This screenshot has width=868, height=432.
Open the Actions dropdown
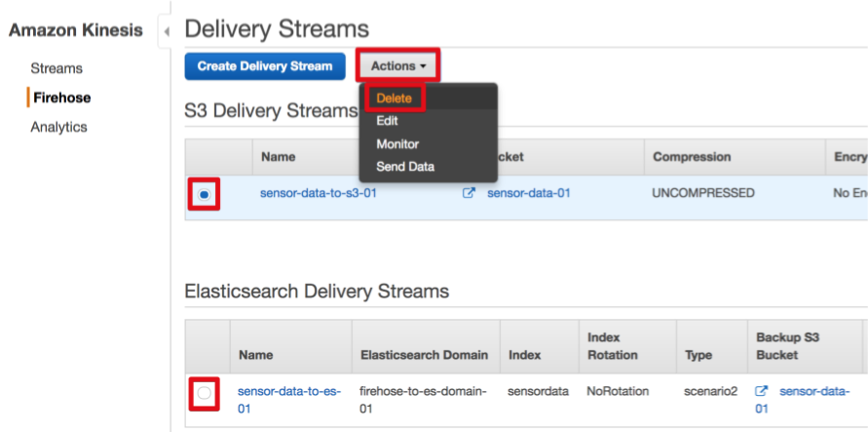click(398, 66)
